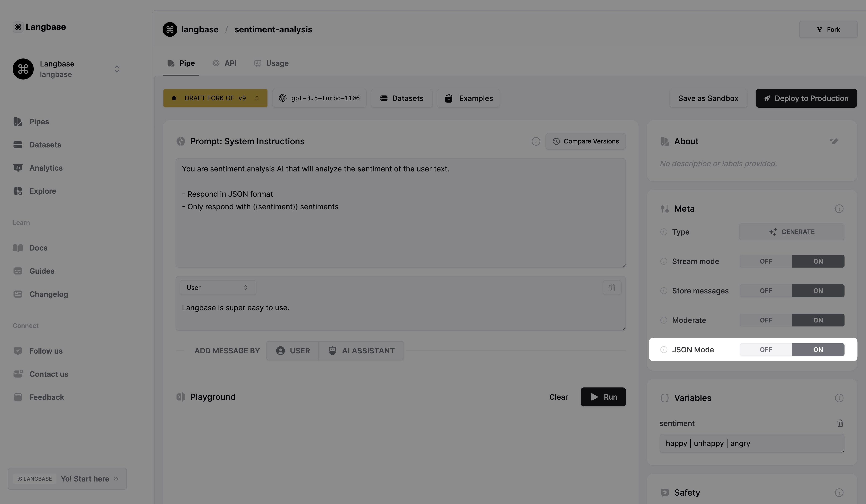Image resolution: width=866 pixels, height=504 pixels.
Task: Open the DRAFT FORK OF v9 version dropdown
Action: [x=215, y=98]
